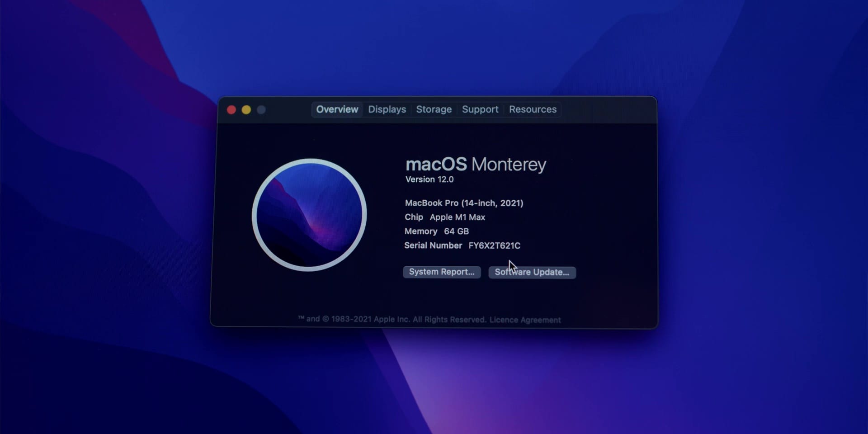
Task: Click the Software Update... button
Action: pos(532,272)
